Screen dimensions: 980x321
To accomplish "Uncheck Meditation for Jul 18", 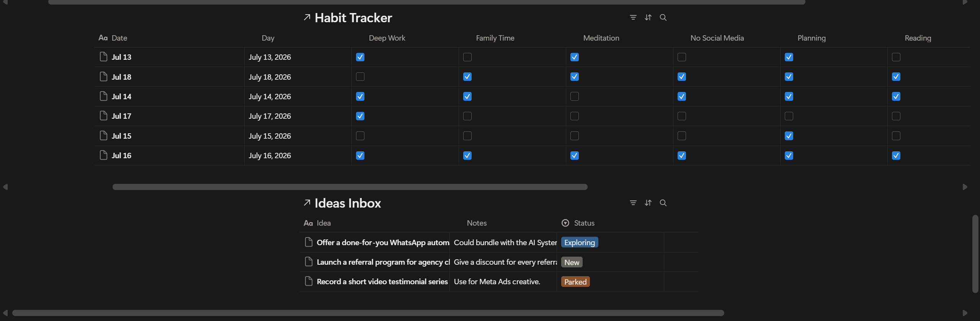I will click(574, 77).
